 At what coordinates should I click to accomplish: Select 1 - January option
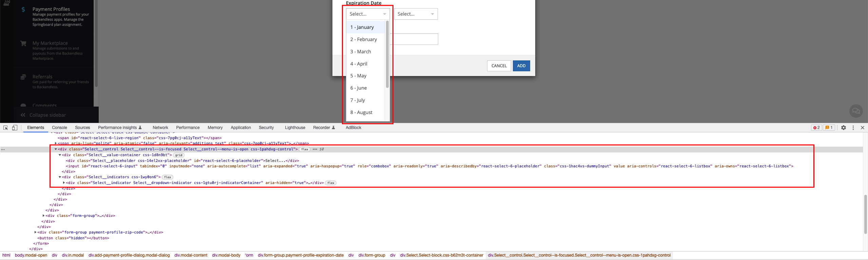pyautogui.click(x=366, y=27)
